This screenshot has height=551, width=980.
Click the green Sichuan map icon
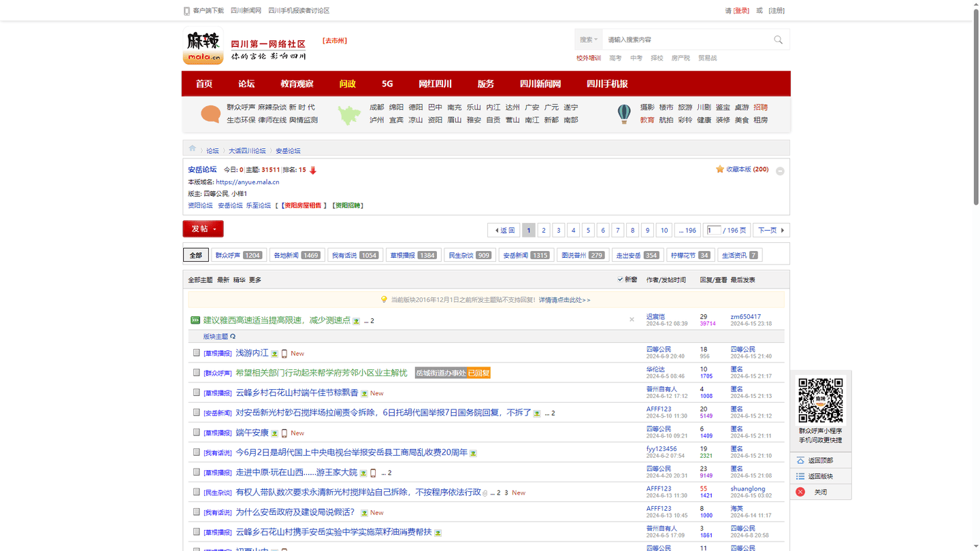click(x=349, y=114)
